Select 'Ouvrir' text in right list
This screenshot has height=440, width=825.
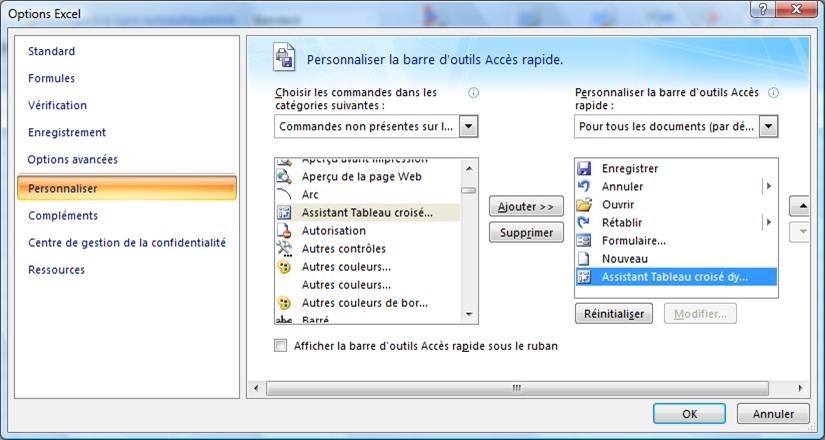(x=618, y=204)
